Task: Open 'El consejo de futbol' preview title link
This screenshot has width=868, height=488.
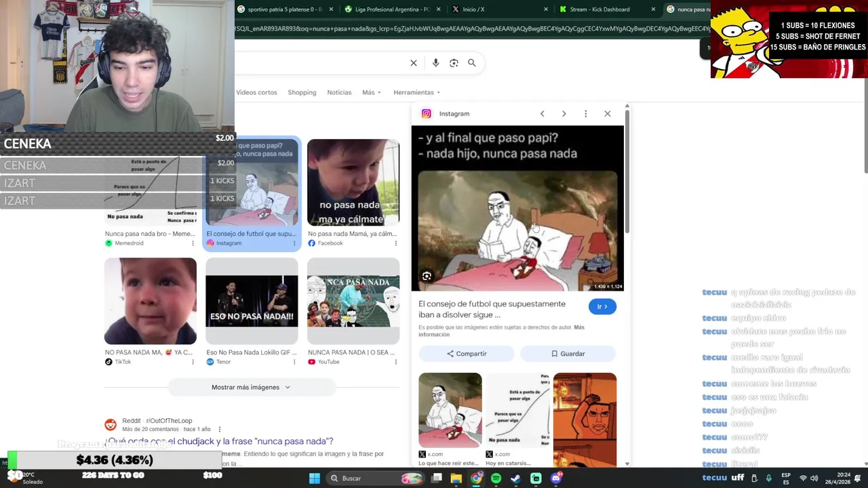Action: tap(492, 309)
